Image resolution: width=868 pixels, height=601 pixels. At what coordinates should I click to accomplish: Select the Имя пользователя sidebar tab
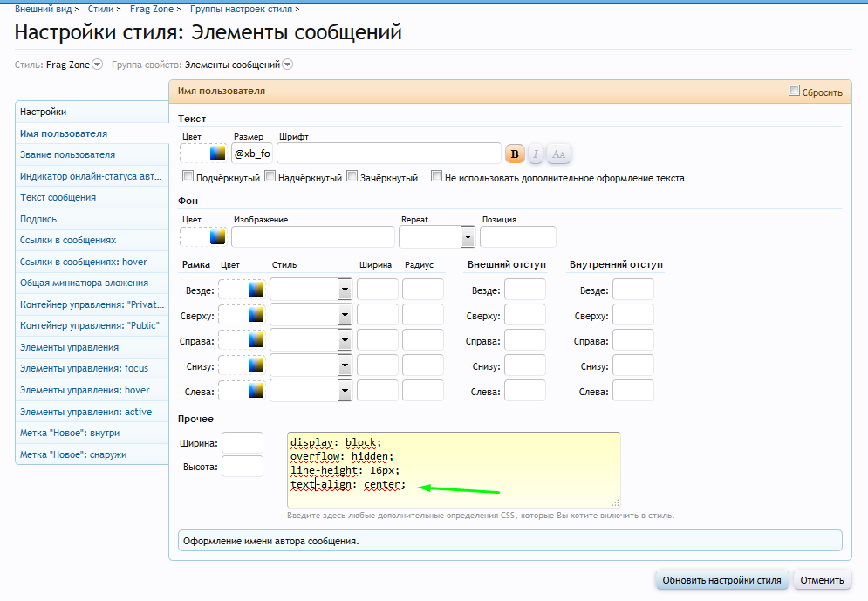click(x=92, y=133)
